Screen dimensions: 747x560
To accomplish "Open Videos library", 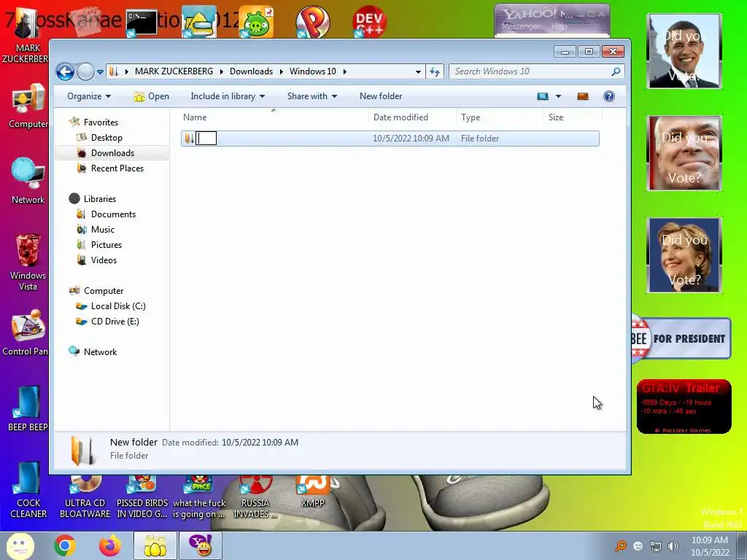I will point(104,260).
